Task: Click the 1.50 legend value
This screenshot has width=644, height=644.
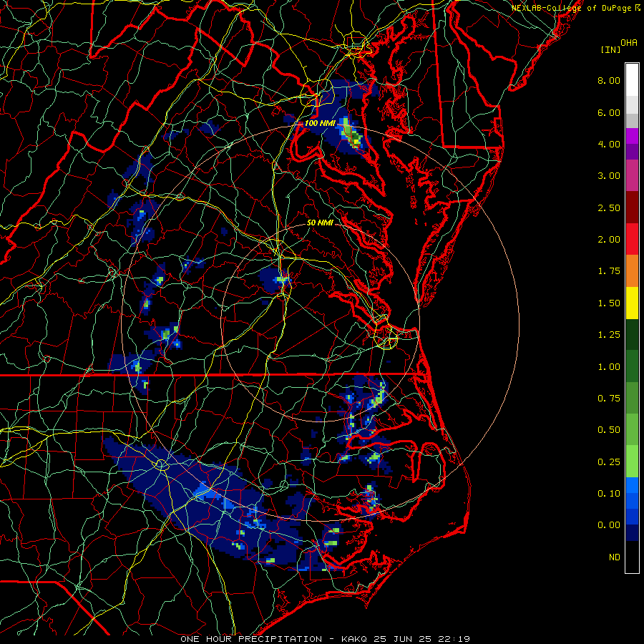Action: coord(609,303)
